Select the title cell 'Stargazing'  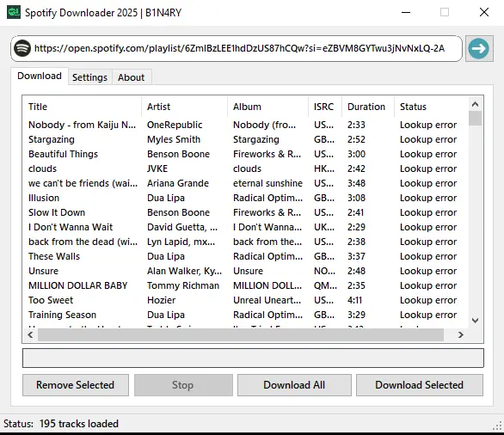pos(52,139)
